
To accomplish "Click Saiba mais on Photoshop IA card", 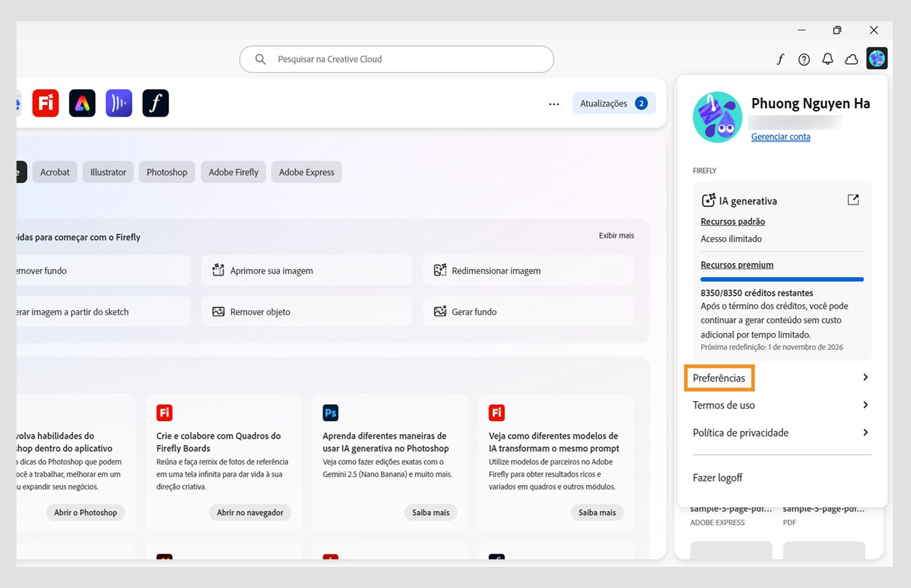I will coord(430,512).
